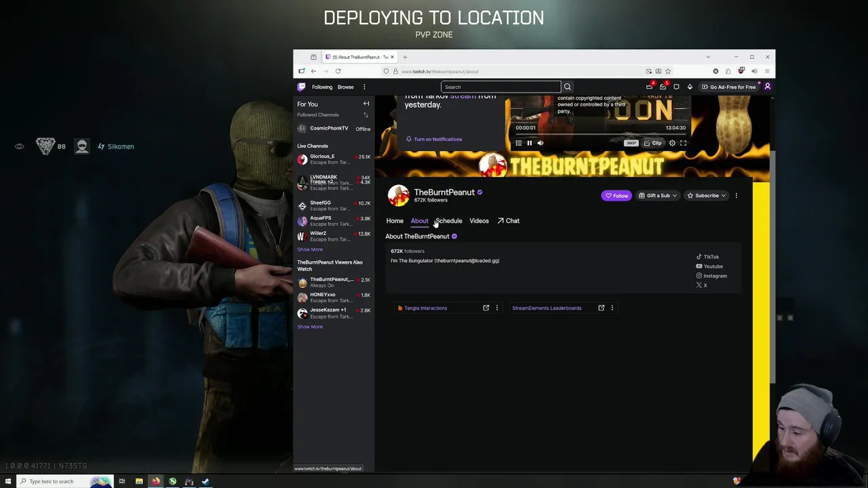Sort followed channels with arrows icon
This screenshot has width=868, height=488.
(366, 115)
